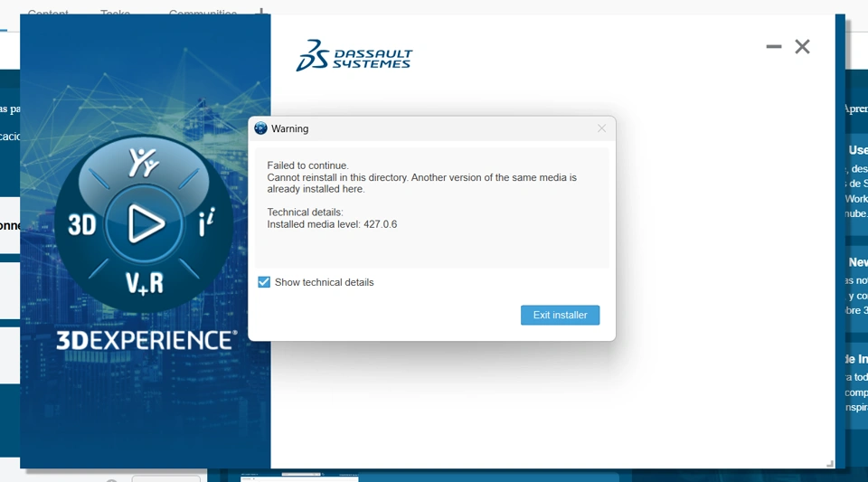
Task: Click the Exit installer button
Action: coord(560,315)
